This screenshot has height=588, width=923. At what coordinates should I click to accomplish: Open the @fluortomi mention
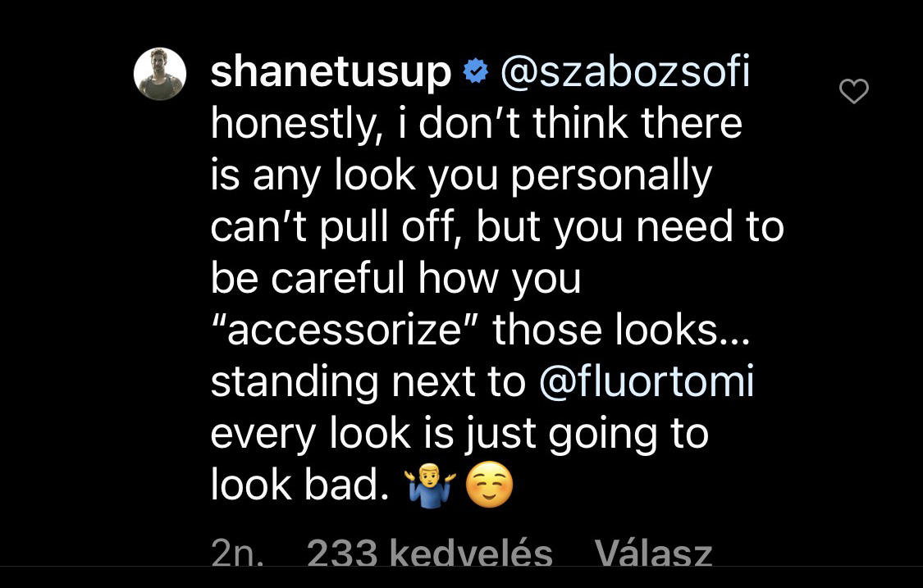(x=647, y=383)
